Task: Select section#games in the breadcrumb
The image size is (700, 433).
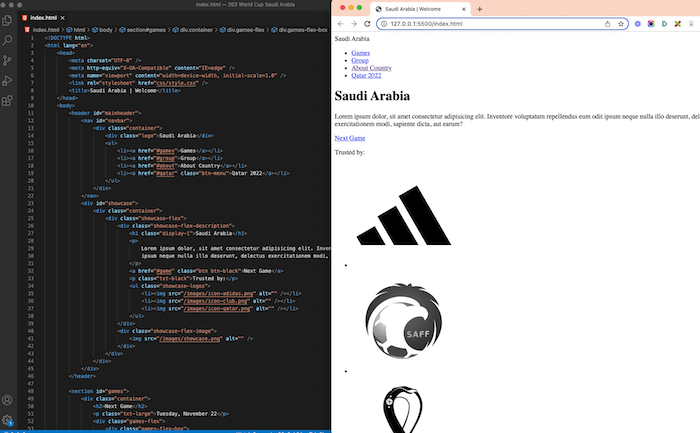Action: (146, 30)
